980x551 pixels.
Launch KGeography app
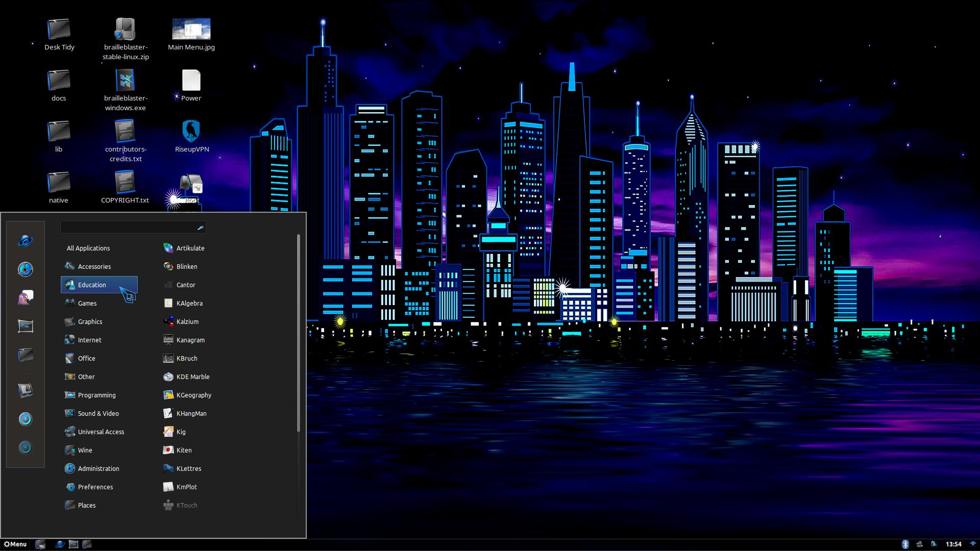[193, 394]
